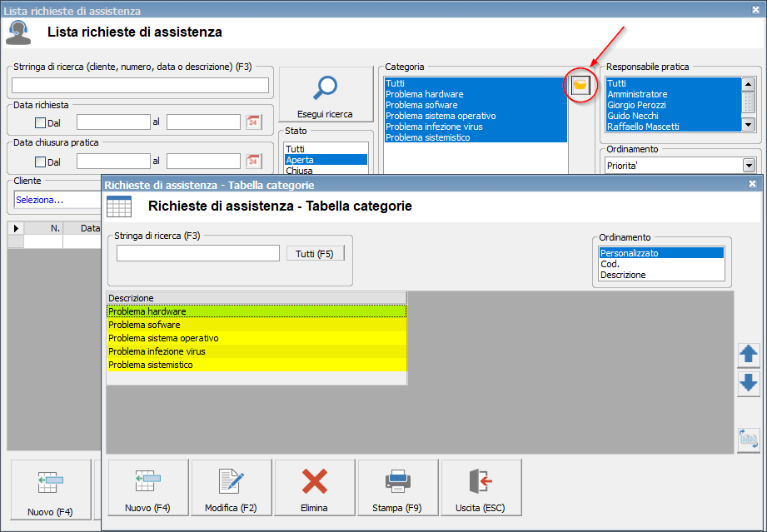Image resolution: width=767 pixels, height=532 pixels.
Task: Move category up with blue arrow
Action: [x=748, y=355]
